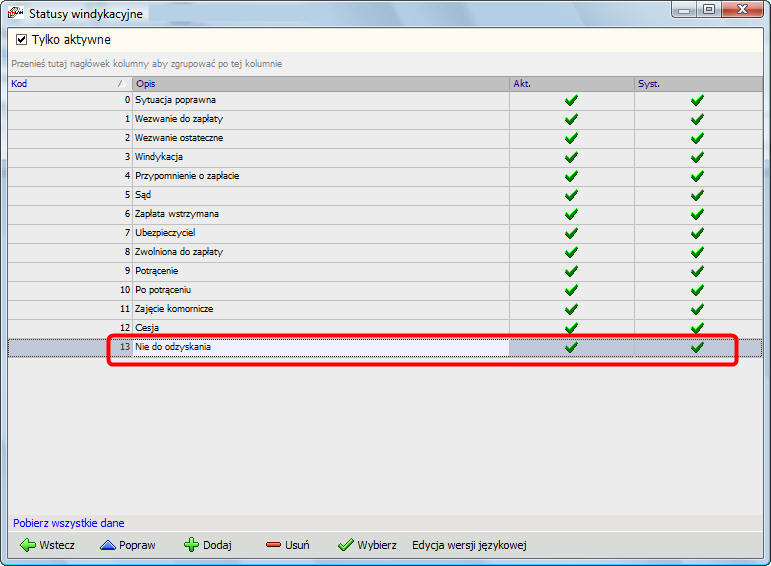Select the Zwolniona do zapłaty row
Viewport: 771px width, 566px height.
(385, 252)
